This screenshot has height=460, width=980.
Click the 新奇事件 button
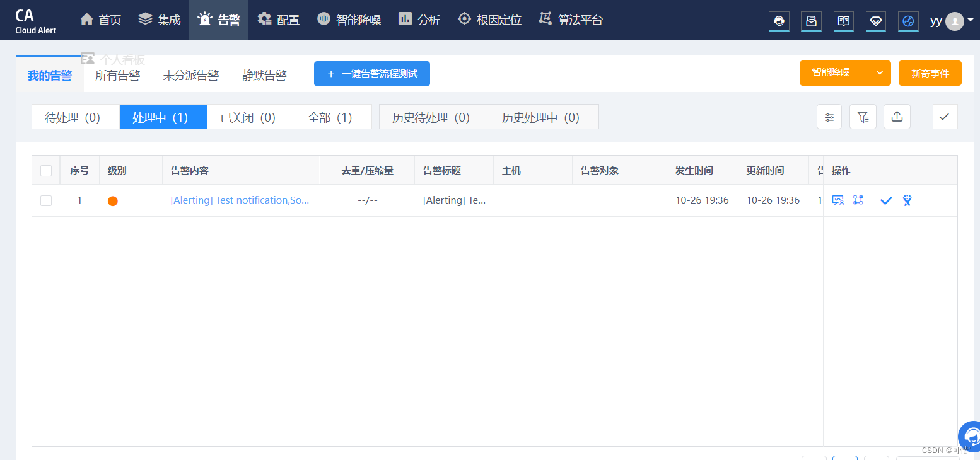pos(930,73)
